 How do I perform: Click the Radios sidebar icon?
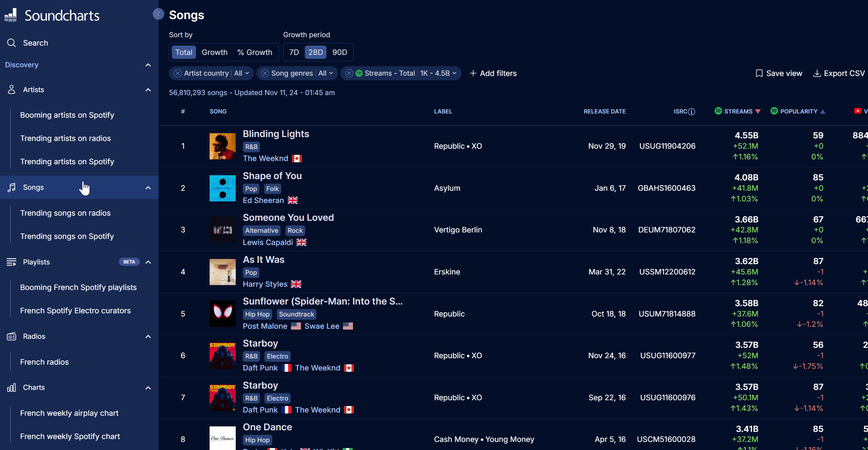tap(11, 336)
